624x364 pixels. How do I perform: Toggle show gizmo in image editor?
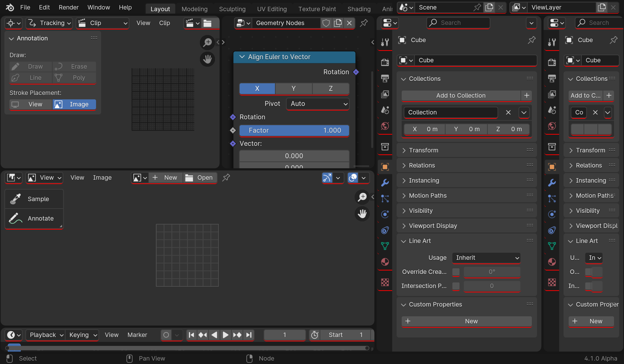point(327,178)
